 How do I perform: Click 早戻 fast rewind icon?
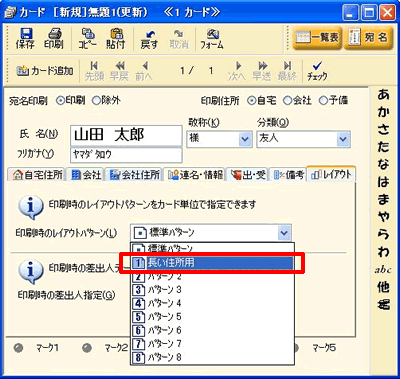point(119,71)
